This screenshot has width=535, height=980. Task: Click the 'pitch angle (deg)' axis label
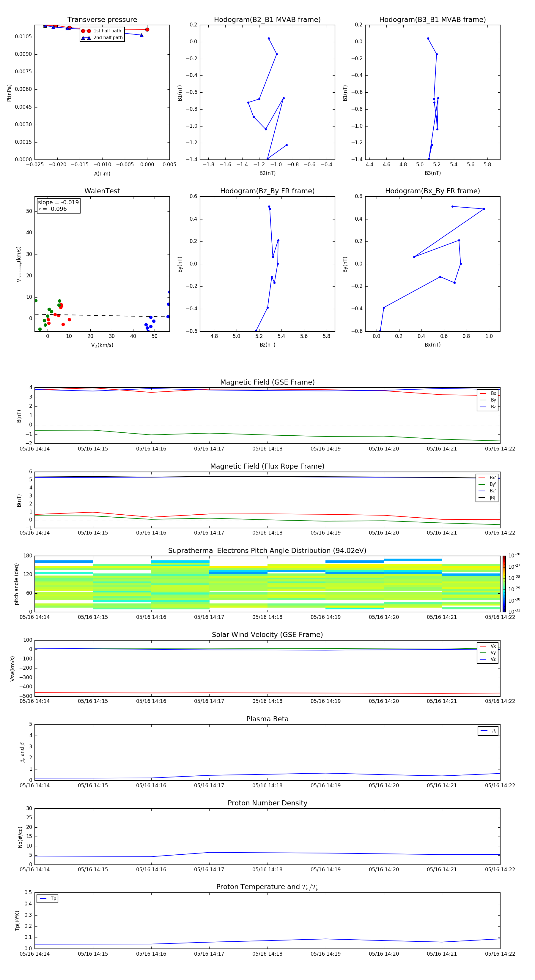click(16, 584)
